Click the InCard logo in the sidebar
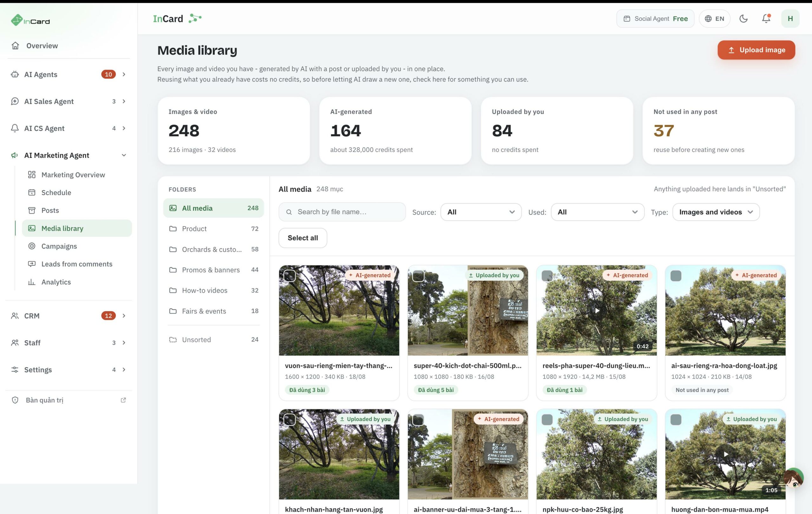812x514 pixels. [x=30, y=21]
